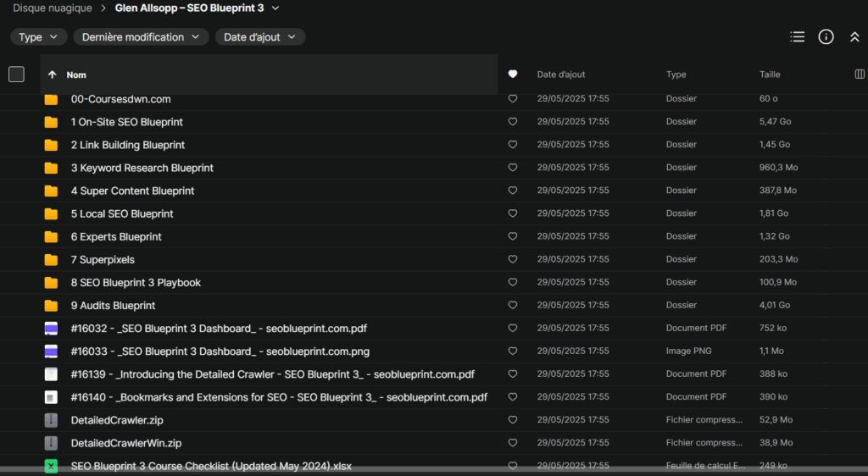
Task: Select SEO Blueprint 3 Course Checklist xlsx name
Action: coord(211,466)
